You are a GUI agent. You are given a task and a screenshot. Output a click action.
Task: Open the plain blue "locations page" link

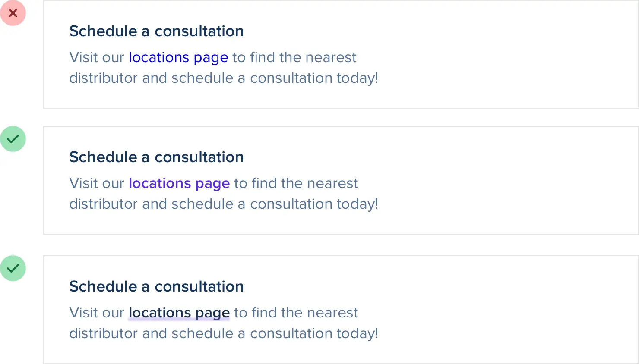click(178, 57)
